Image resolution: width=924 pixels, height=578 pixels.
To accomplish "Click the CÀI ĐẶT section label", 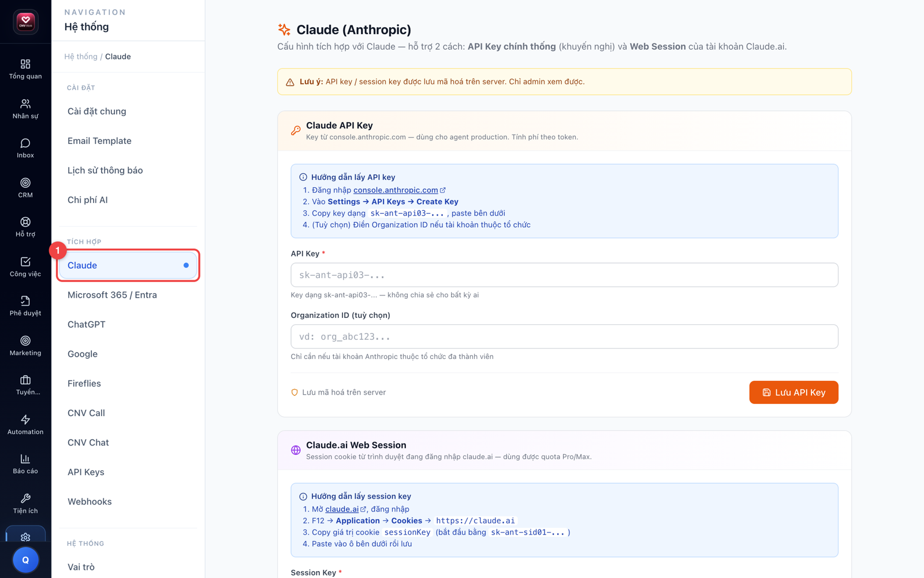I will [x=81, y=88].
